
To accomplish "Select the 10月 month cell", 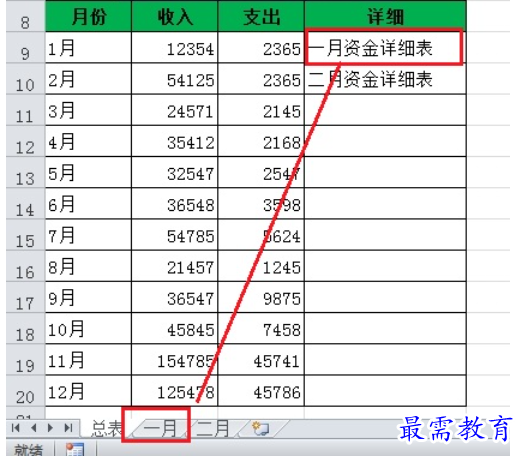I will tap(88, 328).
